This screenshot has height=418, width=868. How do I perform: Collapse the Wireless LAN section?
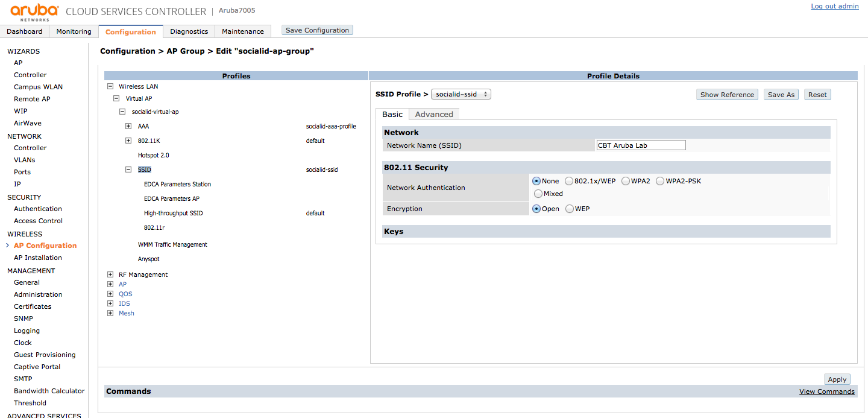pyautogui.click(x=109, y=86)
